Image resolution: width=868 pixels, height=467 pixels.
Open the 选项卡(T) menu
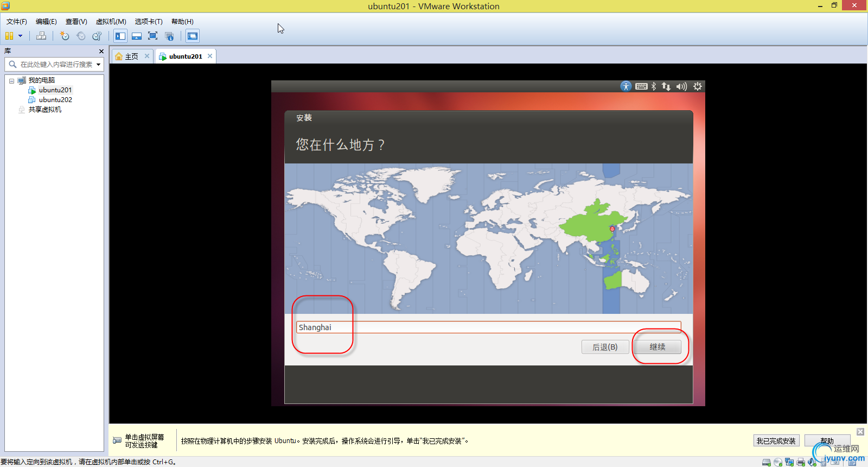coord(149,22)
